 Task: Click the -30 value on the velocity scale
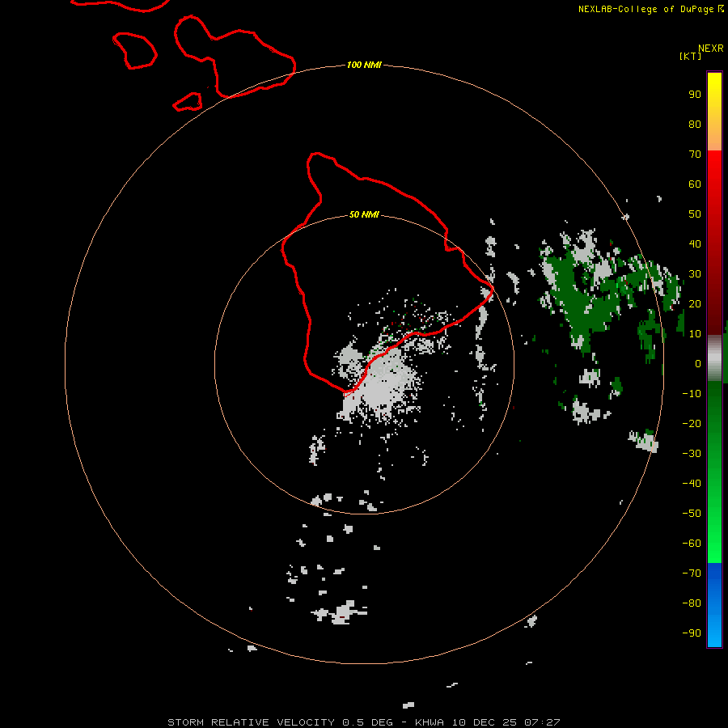(x=692, y=454)
